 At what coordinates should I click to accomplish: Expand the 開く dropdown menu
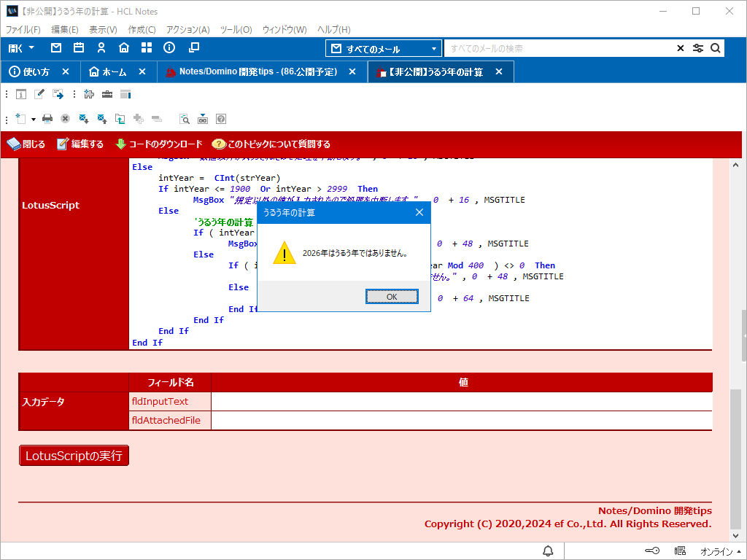(21, 48)
